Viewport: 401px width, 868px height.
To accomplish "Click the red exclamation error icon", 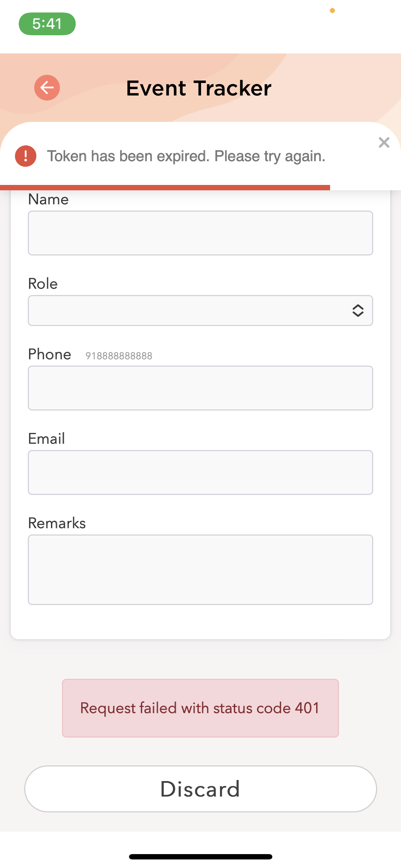I will [x=26, y=156].
